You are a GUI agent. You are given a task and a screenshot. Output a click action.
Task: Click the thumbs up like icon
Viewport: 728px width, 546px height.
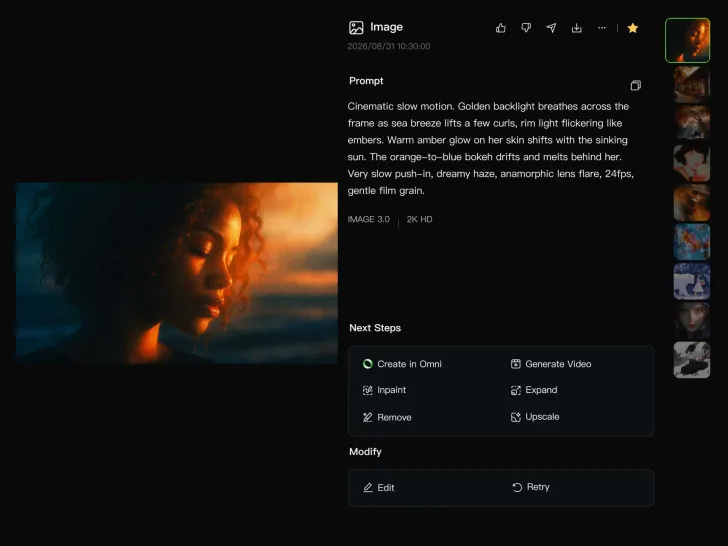[x=500, y=28]
